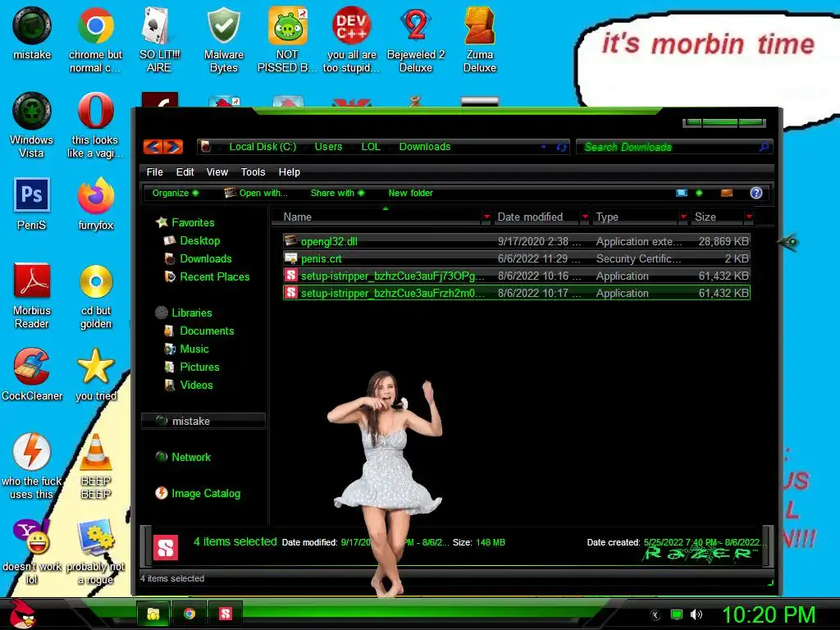
Task: Click the volume speaker tray icon
Action: point(696,614)
